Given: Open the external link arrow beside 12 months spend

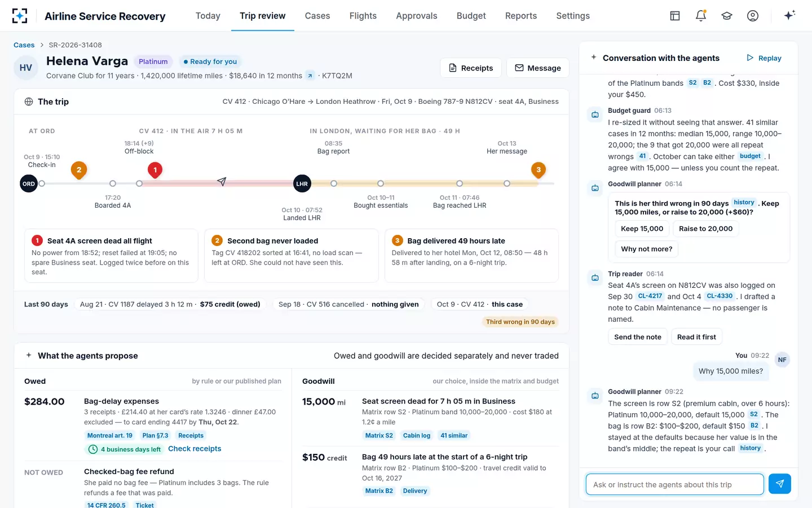Looking at the screenshot, I should pos(310,76).
